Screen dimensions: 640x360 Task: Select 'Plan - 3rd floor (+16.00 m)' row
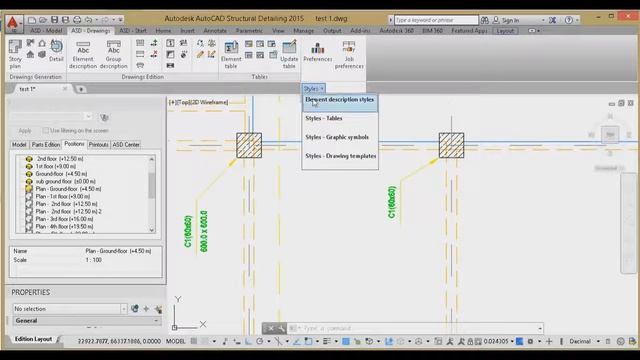(64, 219)
